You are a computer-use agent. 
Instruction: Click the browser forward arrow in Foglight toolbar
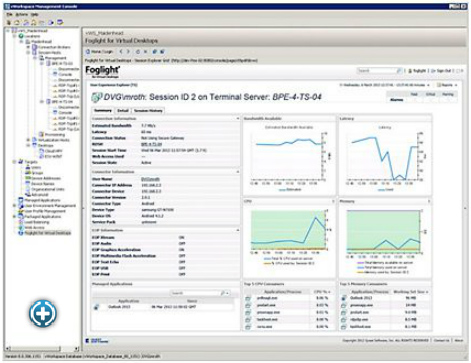click(128, 52)
